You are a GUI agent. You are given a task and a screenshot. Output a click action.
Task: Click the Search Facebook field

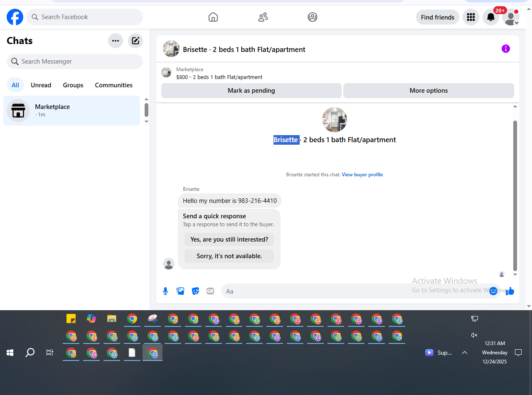[x=85, y=17]
